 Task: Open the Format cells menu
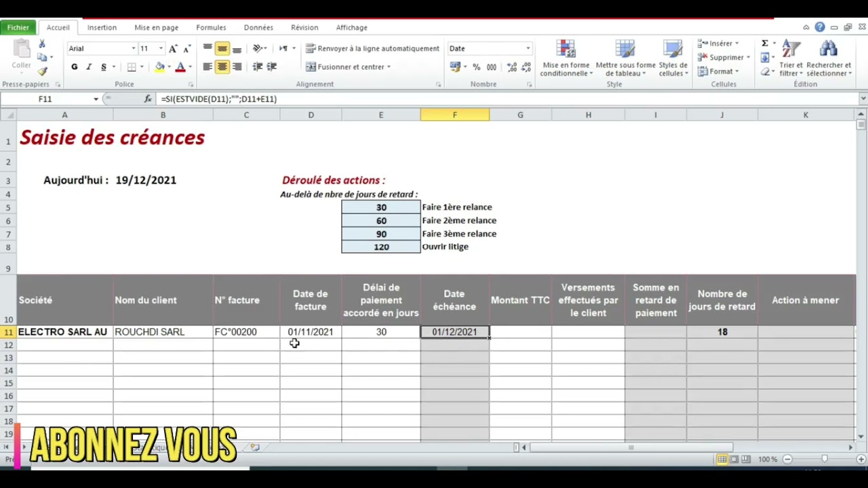718,72
